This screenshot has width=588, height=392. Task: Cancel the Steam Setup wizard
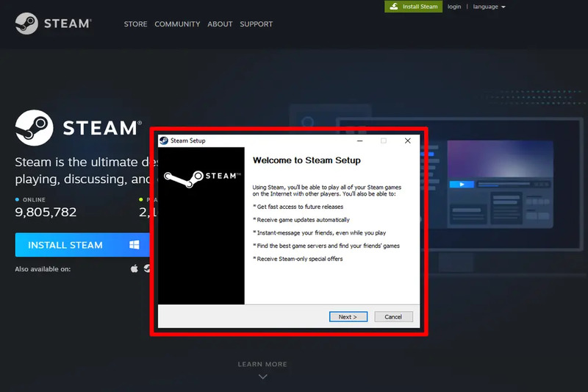point(393,317)
